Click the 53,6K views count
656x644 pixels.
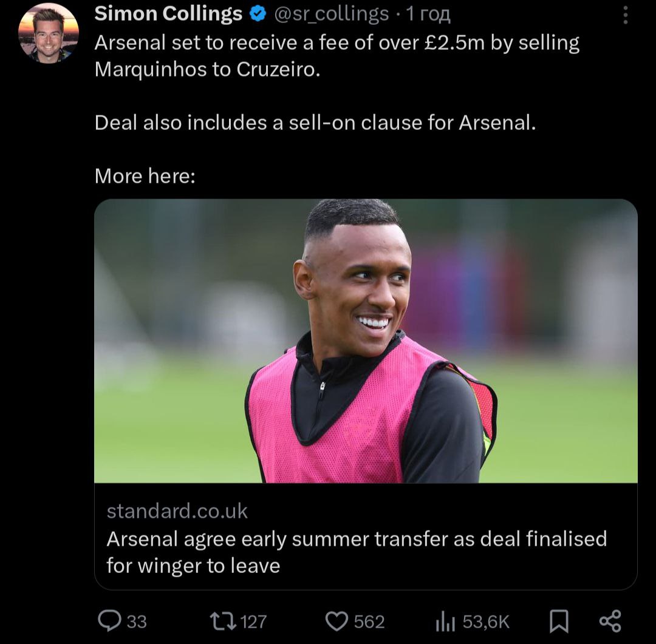point(486,622)
